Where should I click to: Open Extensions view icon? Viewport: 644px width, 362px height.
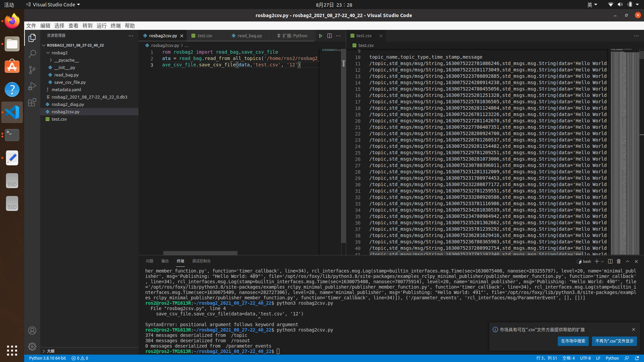click(x=32, y=102)
